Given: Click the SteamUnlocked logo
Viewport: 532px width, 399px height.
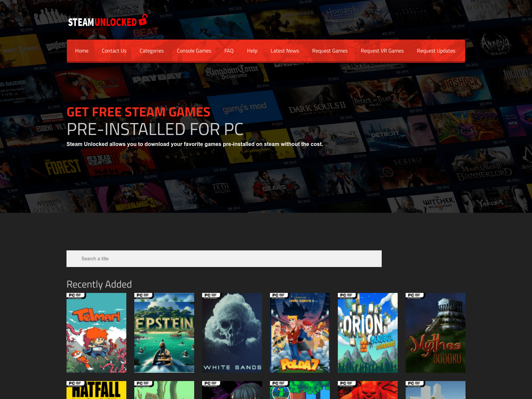Looking at the screenshot, I should [108, 21].
